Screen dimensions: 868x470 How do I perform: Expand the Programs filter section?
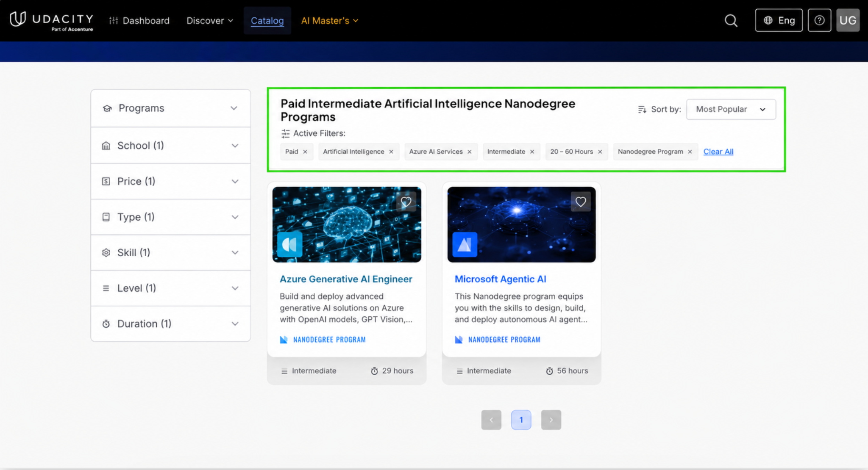coord(171,108)
